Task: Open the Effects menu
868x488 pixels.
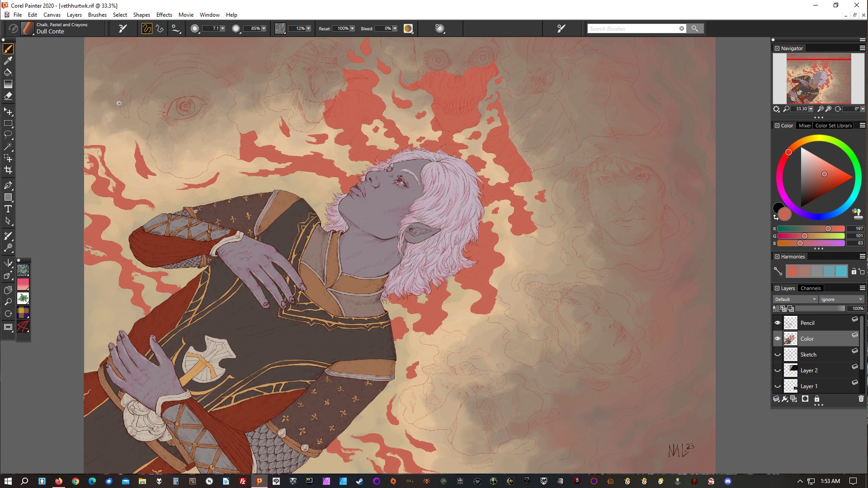Action: pos(164,15)
